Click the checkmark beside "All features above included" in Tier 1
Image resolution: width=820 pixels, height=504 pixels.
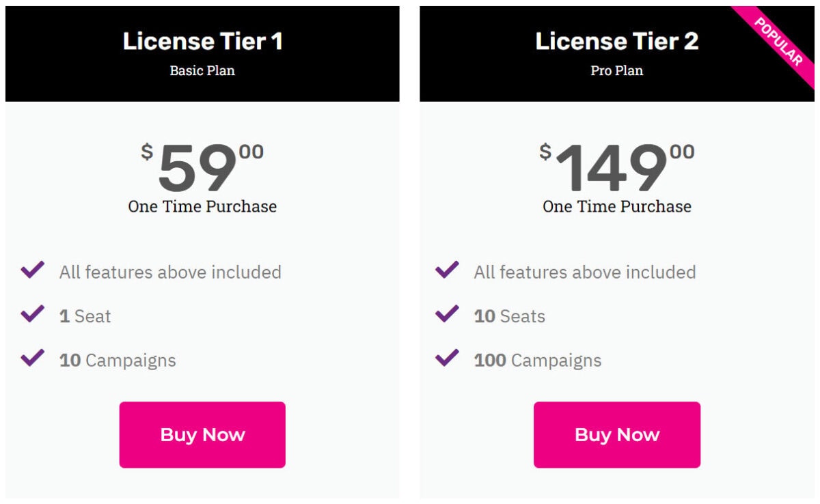pos(31,271)
